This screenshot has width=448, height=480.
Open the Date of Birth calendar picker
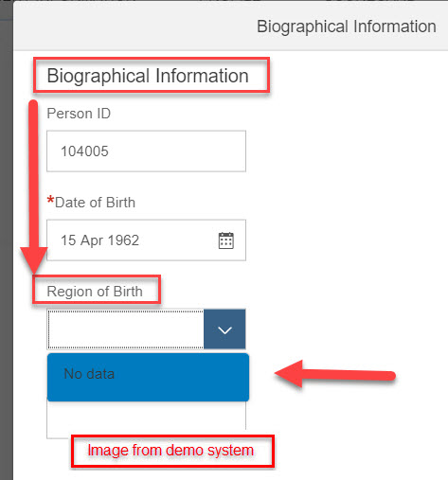coord(226,240)
